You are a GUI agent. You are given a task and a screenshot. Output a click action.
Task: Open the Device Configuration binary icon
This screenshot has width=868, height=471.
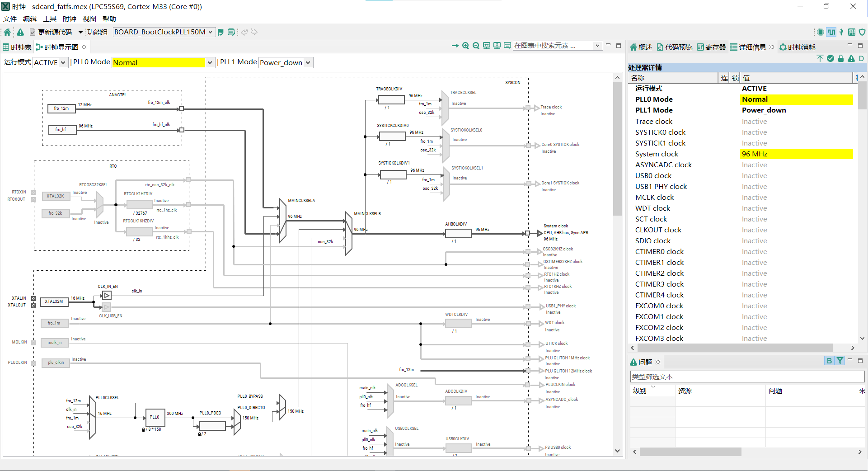pyautogui.click(x=852, y=32)
